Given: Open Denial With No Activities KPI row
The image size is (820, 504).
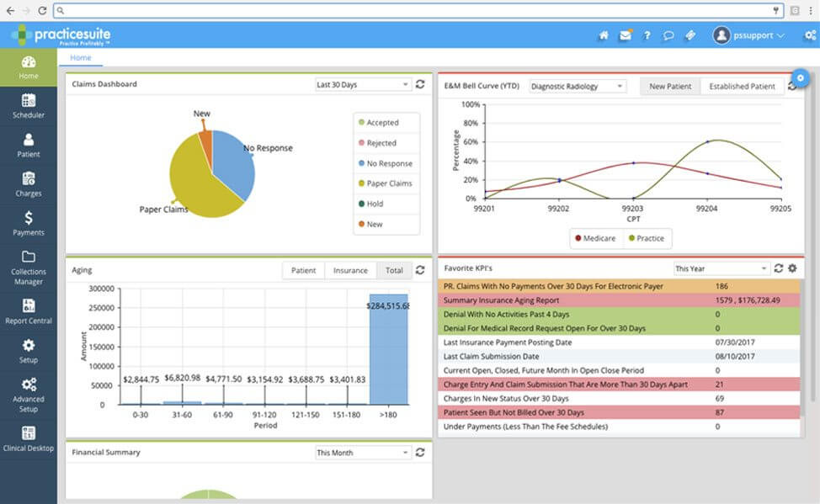Looking at the screenshot, I should pyautogui.click(x=619, y=314).
